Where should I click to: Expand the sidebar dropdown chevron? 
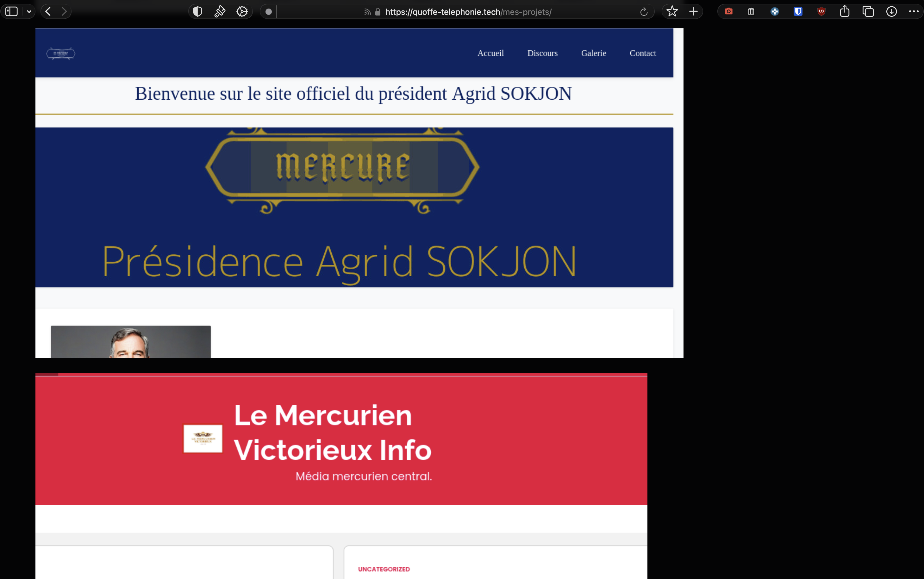click(x=29, y=11)
